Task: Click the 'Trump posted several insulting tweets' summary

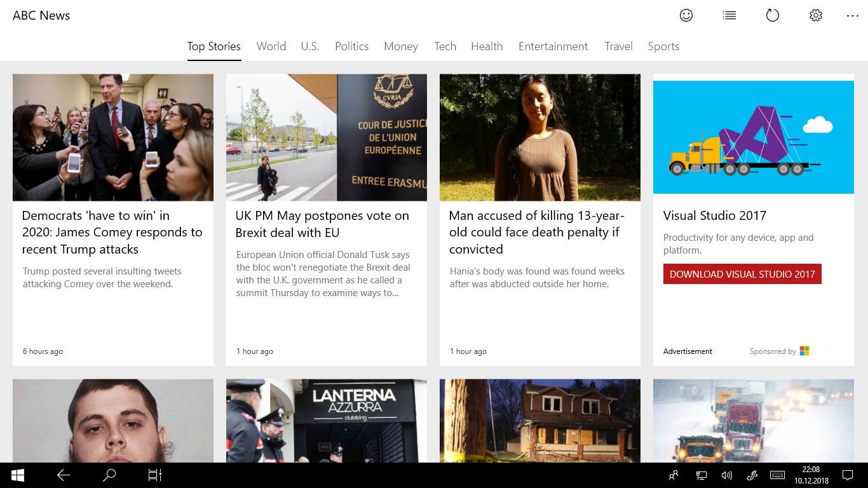Action: (102, 278)
